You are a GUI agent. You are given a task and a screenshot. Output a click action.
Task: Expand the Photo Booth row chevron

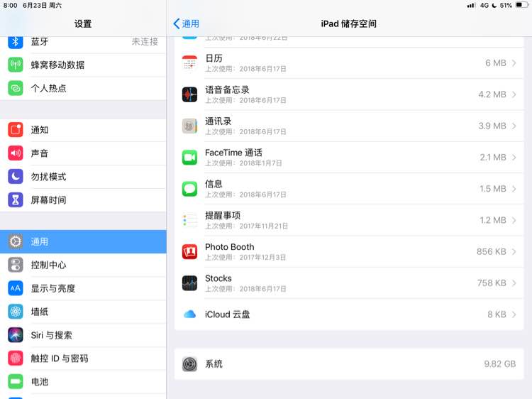pos(514,251)
